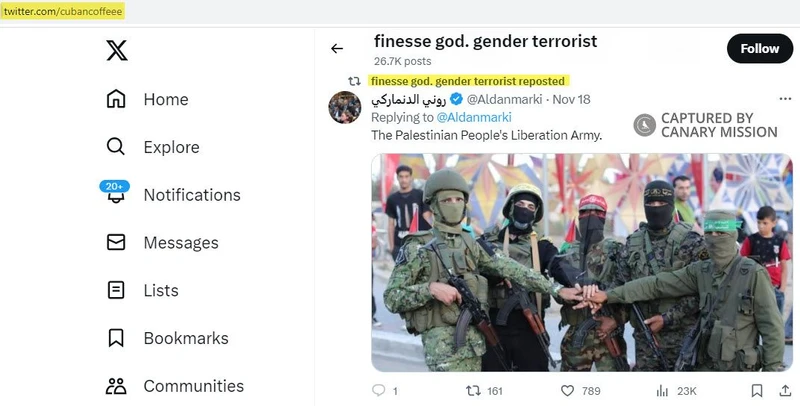Click the twitter.com address bar URL

pyautogui.click(x=62, y=9)
